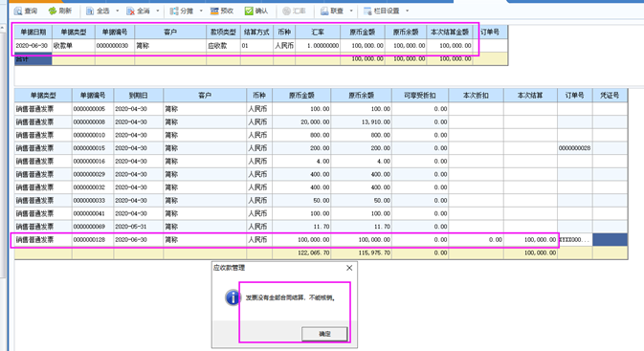Open 栏目设置 column settings icon
The image size is (644, 351).
(367, 11)
